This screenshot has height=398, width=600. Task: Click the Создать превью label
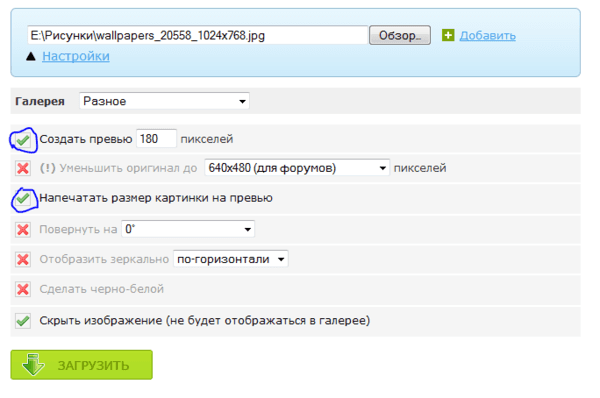86,139
